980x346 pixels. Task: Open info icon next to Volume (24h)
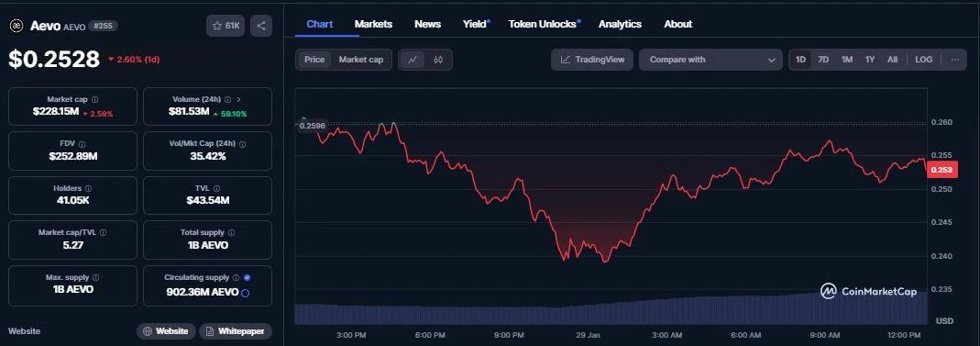228,99
